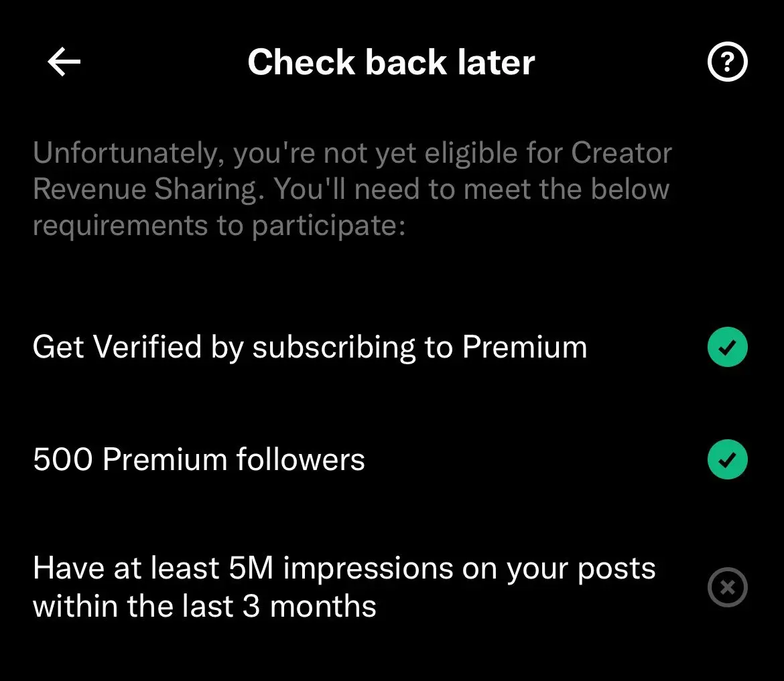
Task: Tap the words Get Verified
Action: [x=117, y=346]
